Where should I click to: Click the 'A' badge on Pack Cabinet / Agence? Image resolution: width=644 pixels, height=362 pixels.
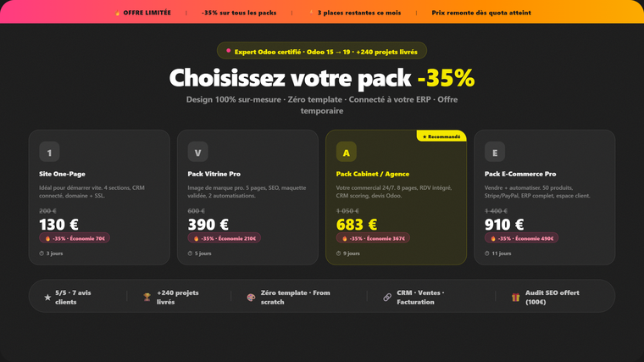(347, 153)
